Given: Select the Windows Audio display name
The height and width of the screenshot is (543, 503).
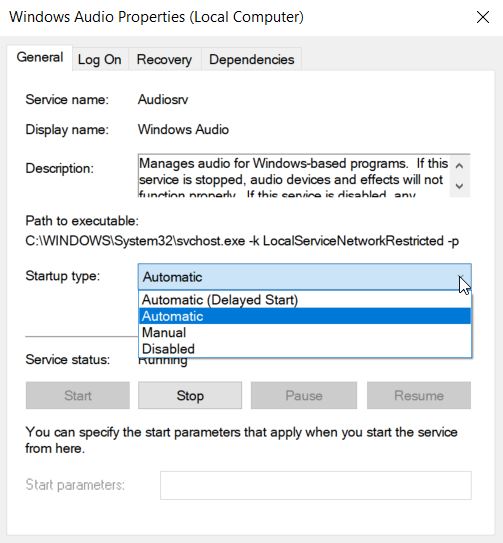Looking at the screenshot, I should (x=183, y=130).
